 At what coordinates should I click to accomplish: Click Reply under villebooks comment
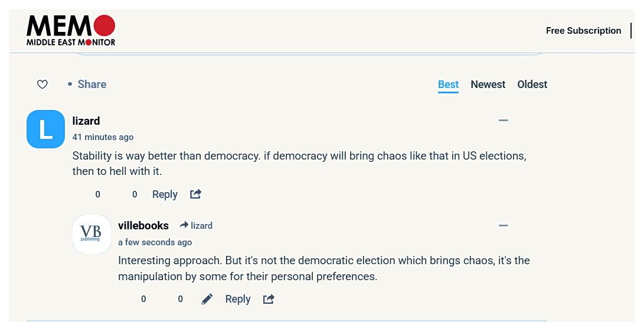[x=238, y=299]
